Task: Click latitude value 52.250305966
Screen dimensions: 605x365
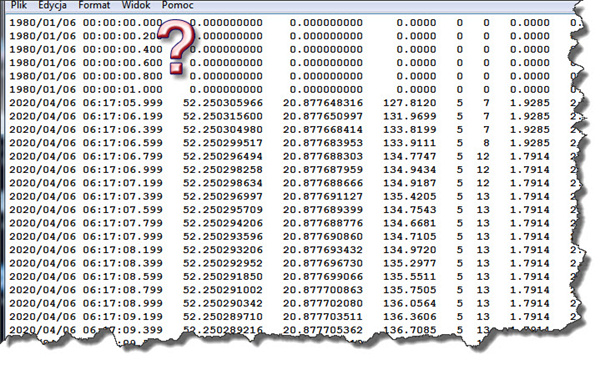Action: pos(223,103)
